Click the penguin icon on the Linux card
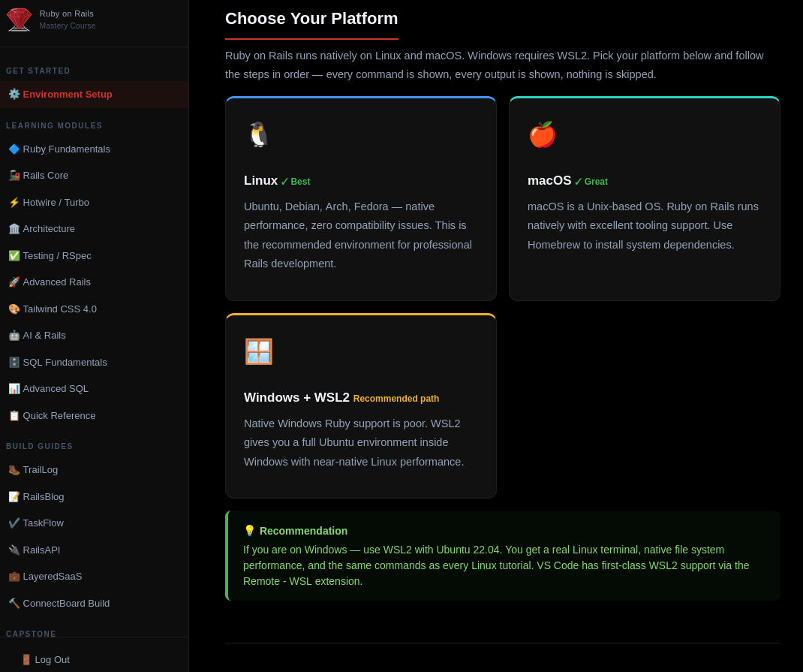The image size is (803, 672). click(x=258, y=134)
